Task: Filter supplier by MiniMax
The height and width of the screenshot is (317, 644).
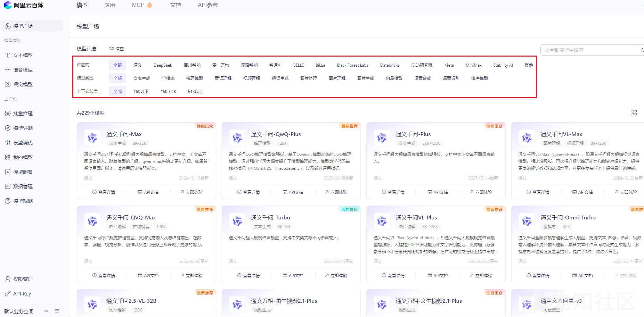Action: pyautogui.click(x=474, y=65)
